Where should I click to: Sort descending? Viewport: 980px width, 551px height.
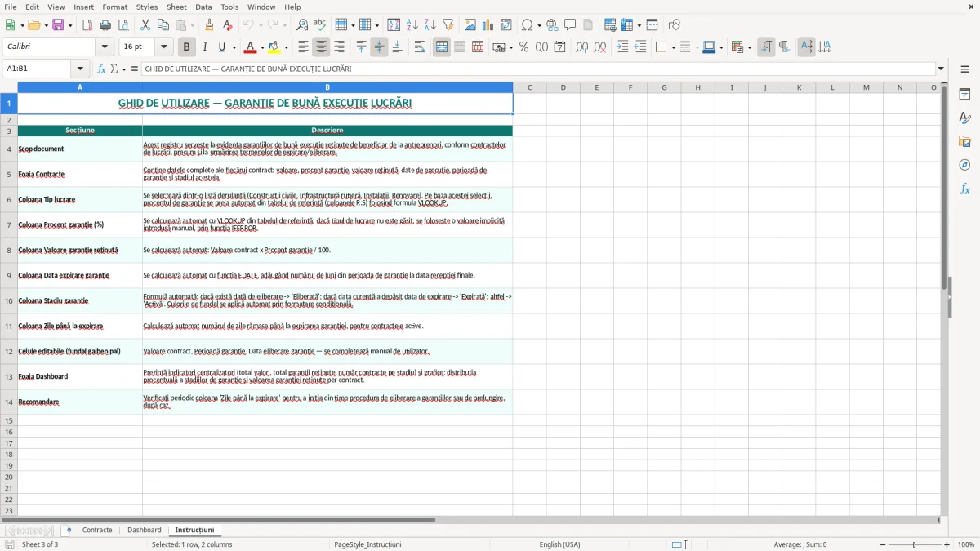pyautogui.click(x=430, y=25)
